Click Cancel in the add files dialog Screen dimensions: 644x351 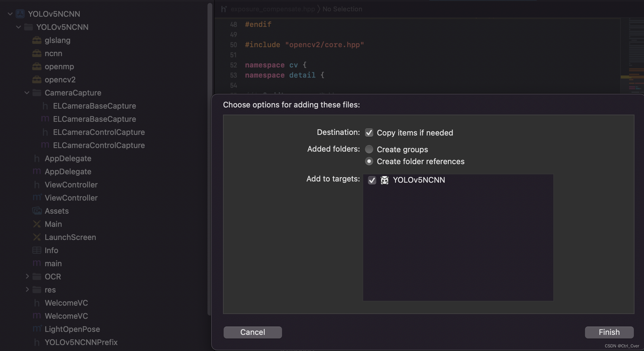pyautogui.click(x=253, y=332)
